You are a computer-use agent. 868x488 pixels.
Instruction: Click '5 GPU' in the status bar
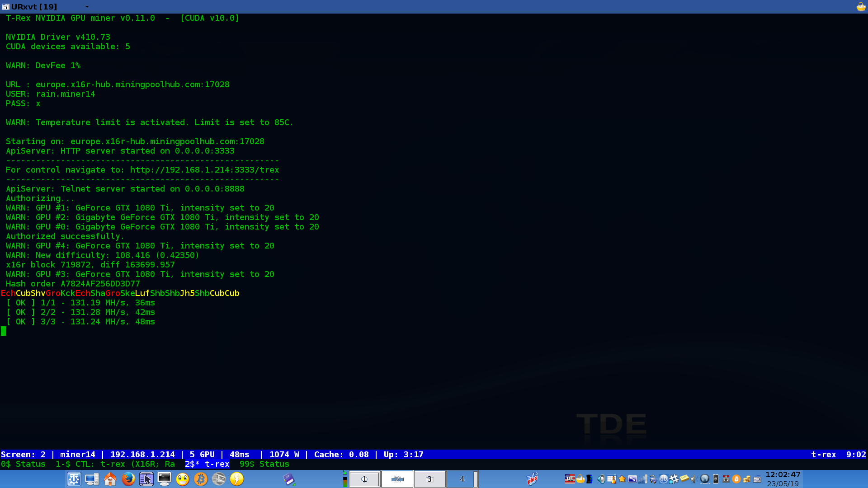tap(202, 455)
